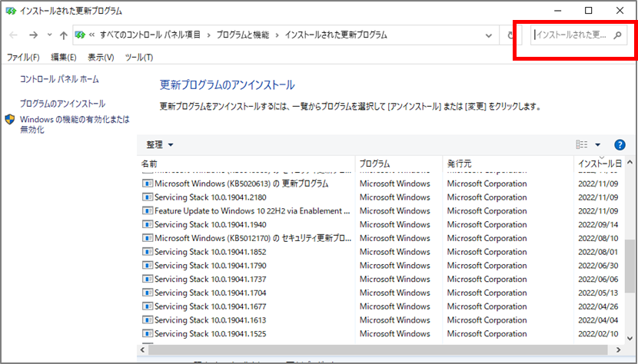Sort by 名前 column header
Viewport: 638px width, 364px height.
point(246,164)
